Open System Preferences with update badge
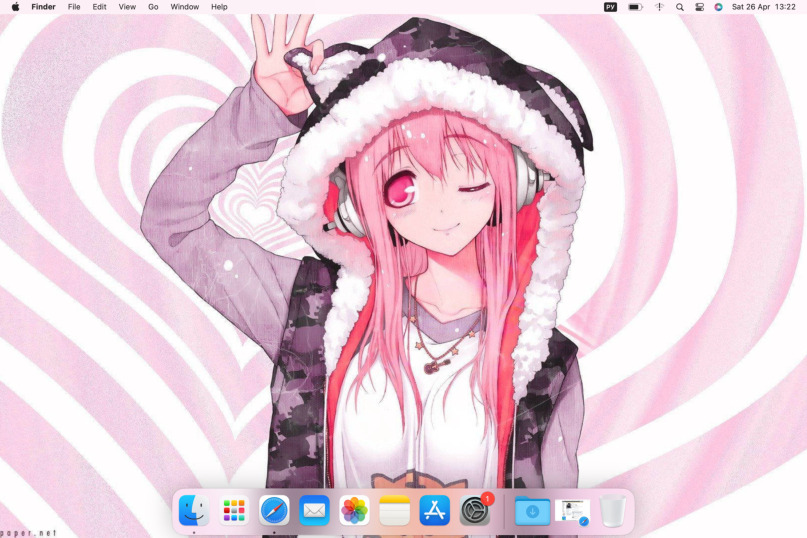Viewport: 807px width, 538px height. 475,510
